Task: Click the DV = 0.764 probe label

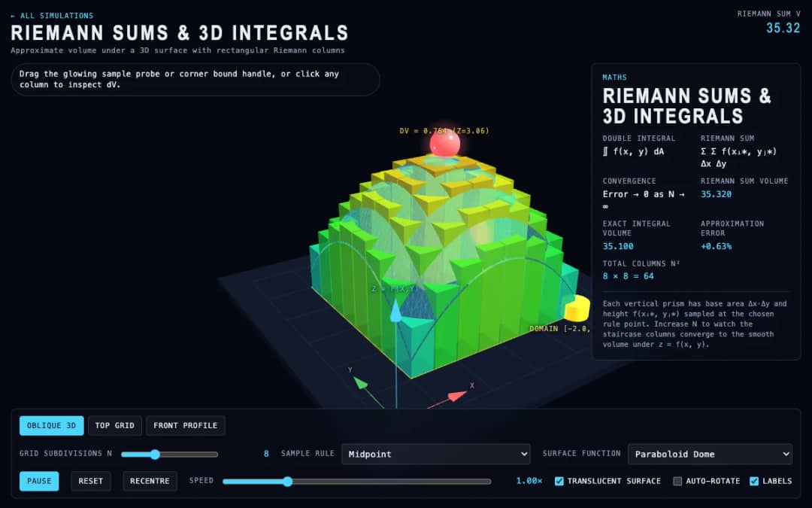Action: (x=444, y=131)
